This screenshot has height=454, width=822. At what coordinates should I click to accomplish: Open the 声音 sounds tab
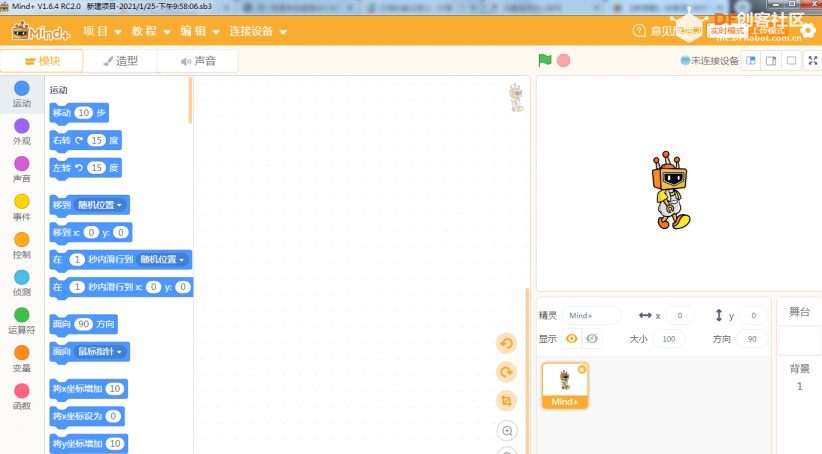coord(198,61)
